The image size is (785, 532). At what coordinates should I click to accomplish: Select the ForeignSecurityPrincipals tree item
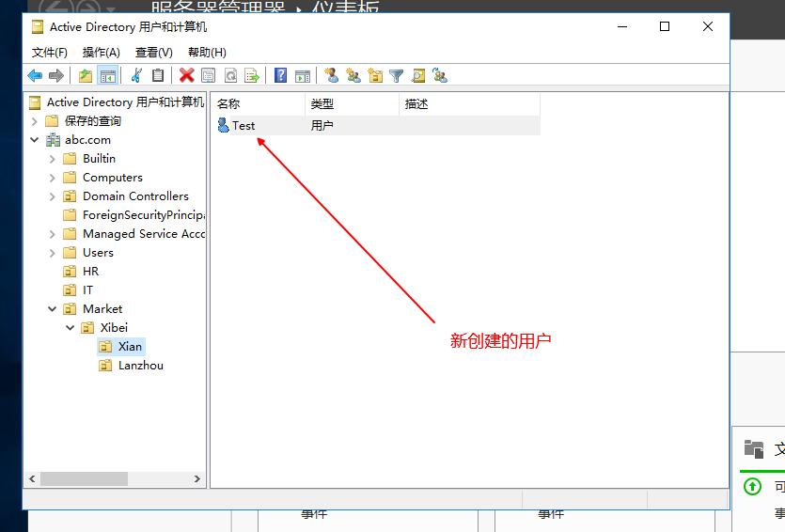coord(144,215)
